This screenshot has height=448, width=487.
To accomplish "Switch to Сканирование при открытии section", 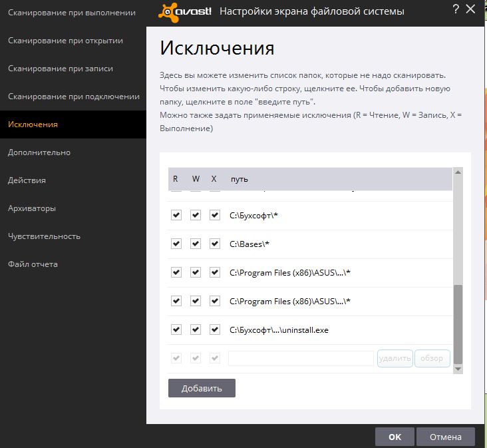I will click(x=65, y=41).
